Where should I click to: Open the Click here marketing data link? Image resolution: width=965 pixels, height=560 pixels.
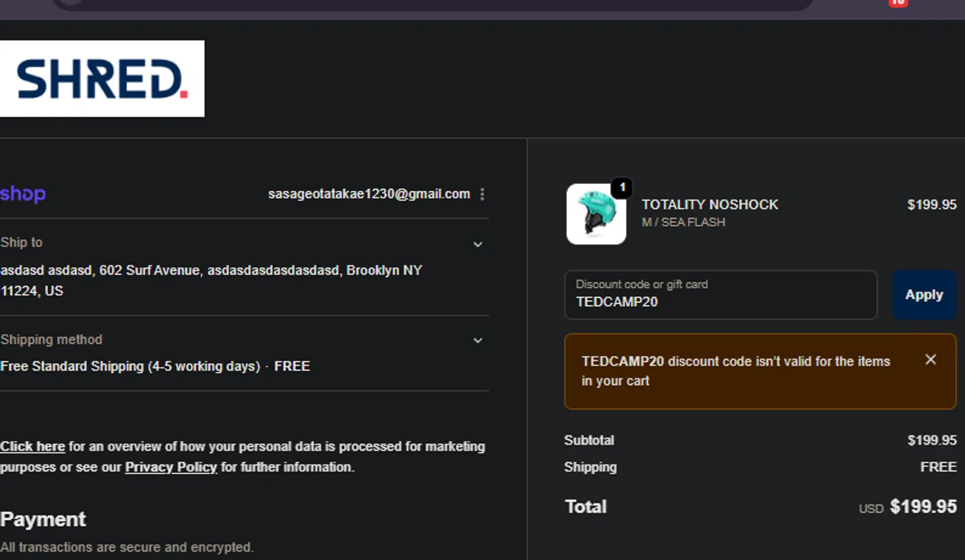pyautogui.click(x=33, y=446)
